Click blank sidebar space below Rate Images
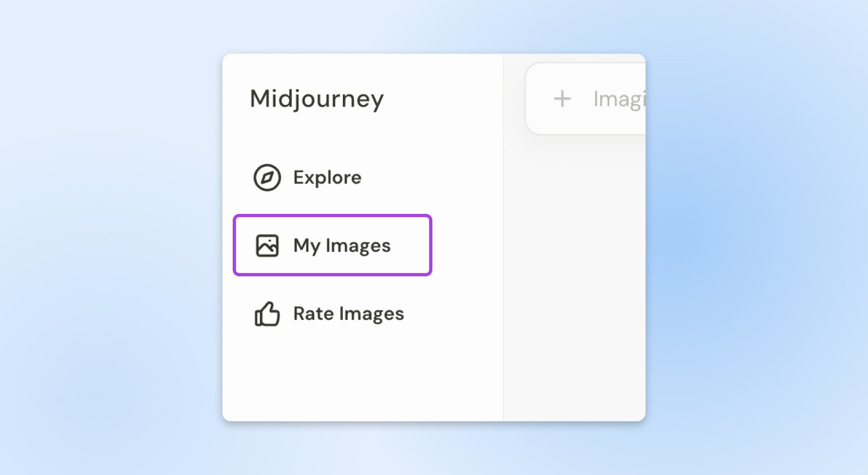Screen dimensions: 868x475 click(x=358, y=380)
